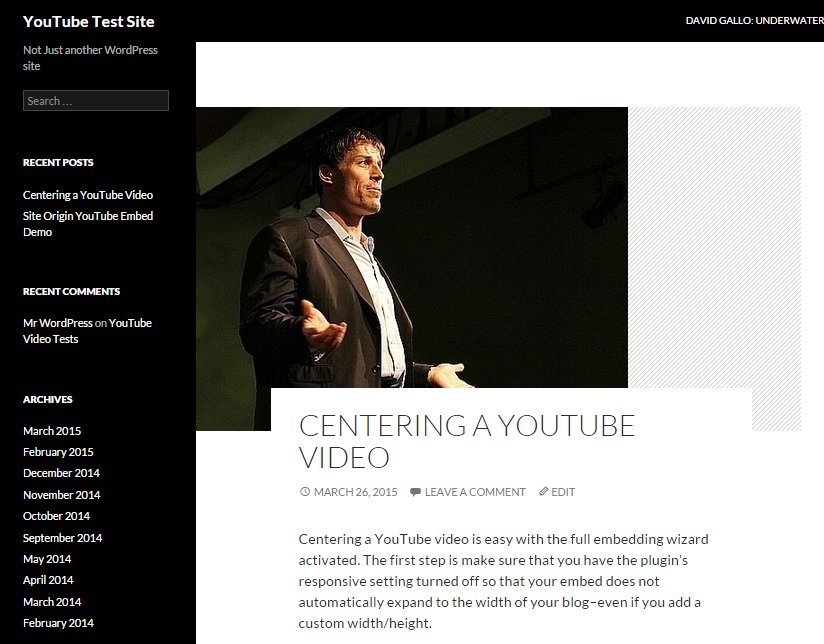The height and width of the screenshot is (644, 824).
Task: Click the comment bubble icon
Action: coord(415,492)
